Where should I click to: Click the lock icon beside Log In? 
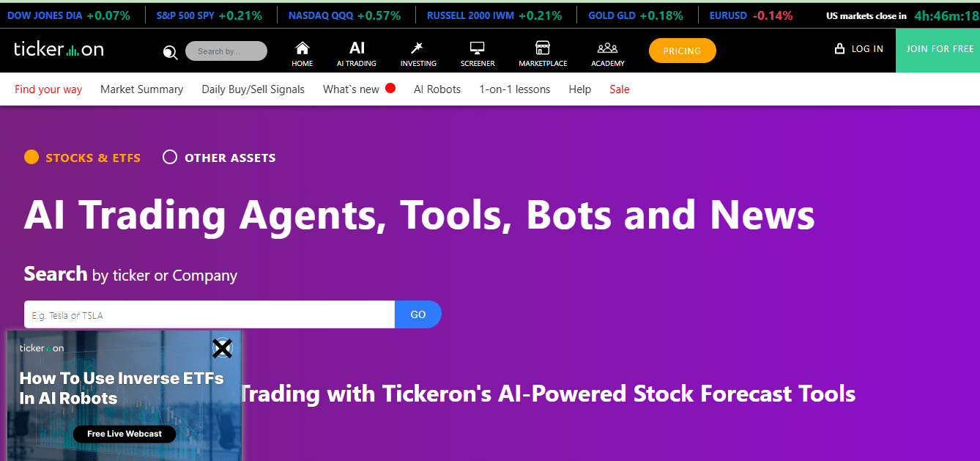(840, 48)
